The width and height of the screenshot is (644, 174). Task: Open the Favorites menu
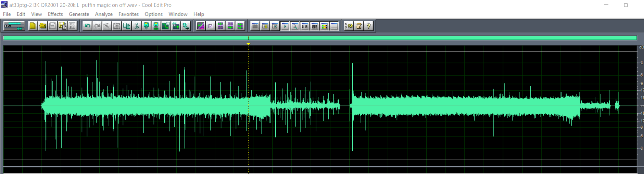128,14
